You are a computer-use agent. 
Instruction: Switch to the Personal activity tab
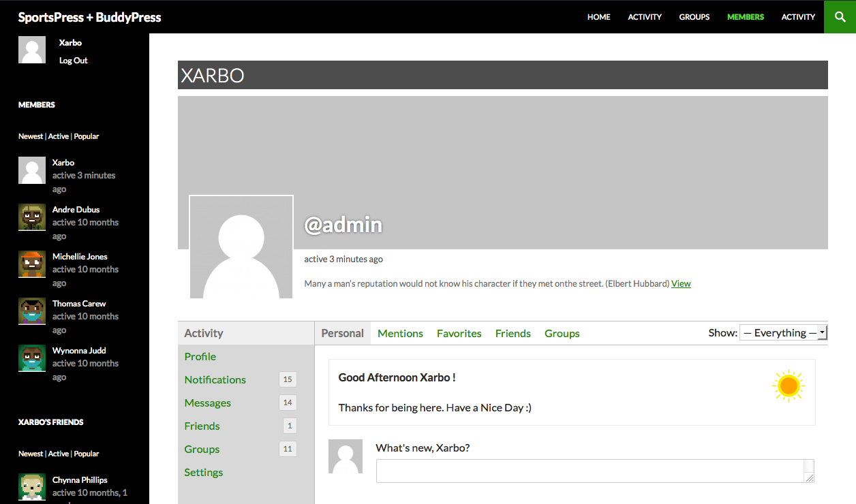pos(342,333)
